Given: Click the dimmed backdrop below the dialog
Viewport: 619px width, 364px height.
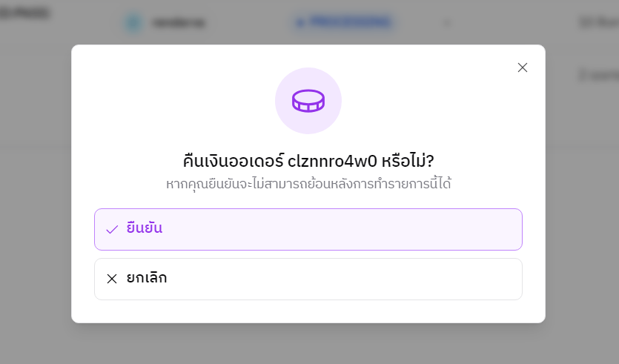Looking at the screenshot, I should [x=308, y=344].
